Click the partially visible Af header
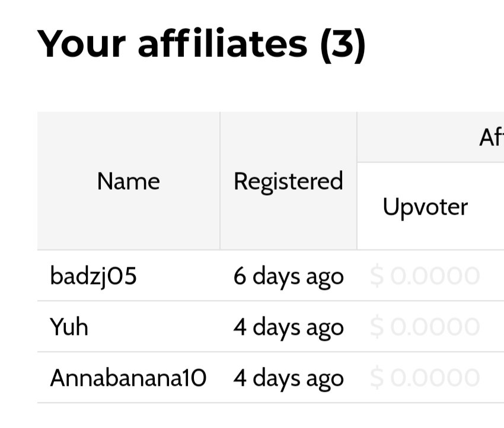The height and width of the screenshot is (428, 504). [x=492, y=138]
